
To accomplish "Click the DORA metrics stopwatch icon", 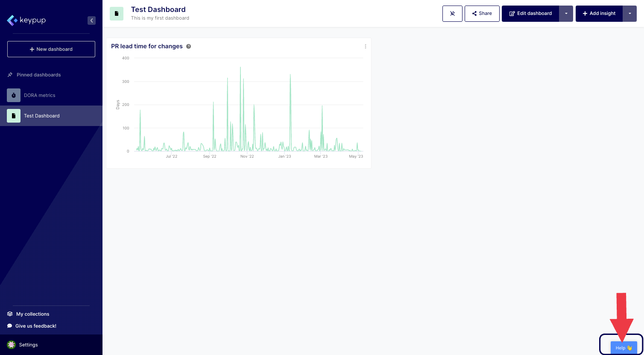I will coord(14,95).
